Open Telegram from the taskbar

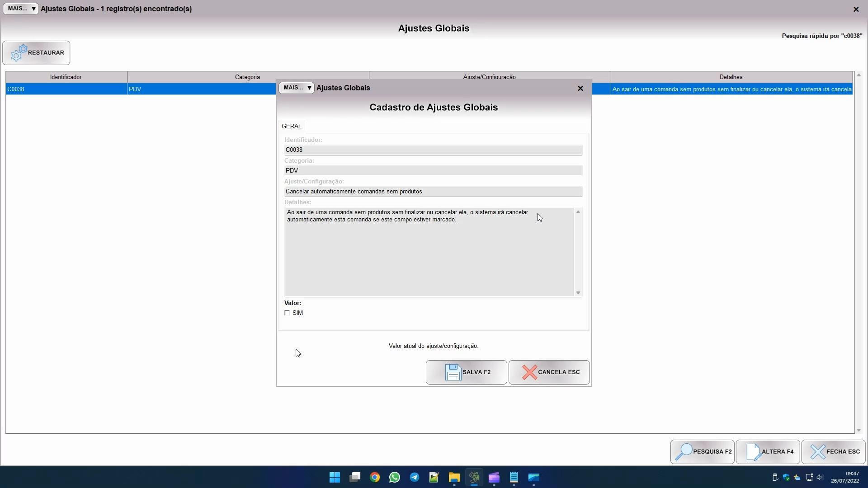(x=414, y=478)
